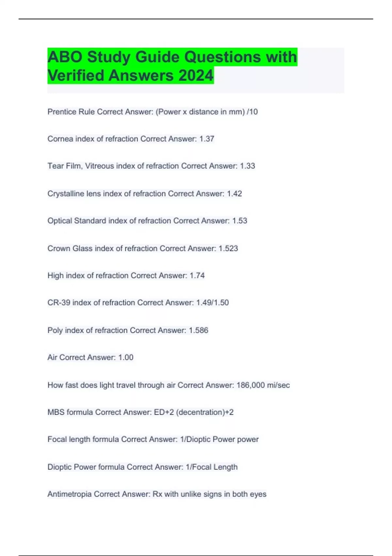
Task: Click the "1.49/1.50" answer value
Action: click(212, 303)
